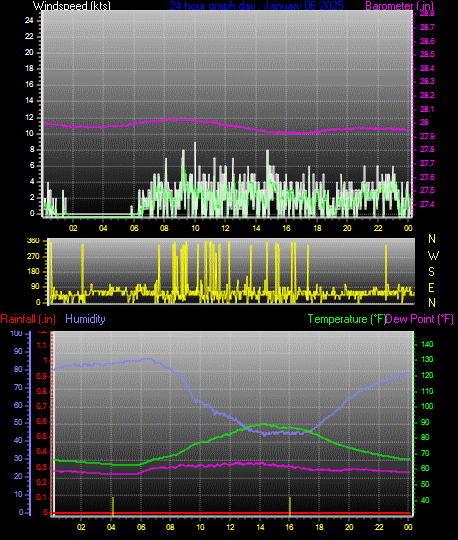Viewport: 458px width, 540px height.
Task: Click the "Dew Point (°F)" legend label
Action: (x=419, y=319)
